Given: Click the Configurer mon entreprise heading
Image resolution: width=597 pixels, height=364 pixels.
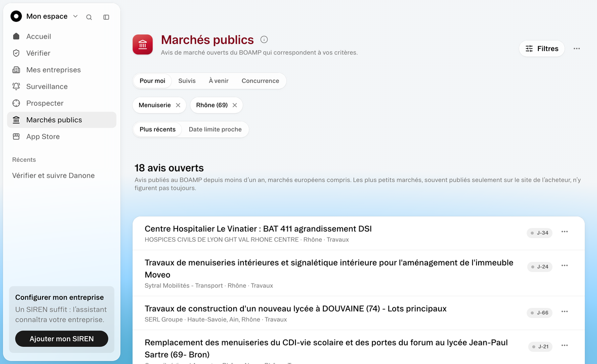Looking at the screenshot, I should click(x=59, y=297).
